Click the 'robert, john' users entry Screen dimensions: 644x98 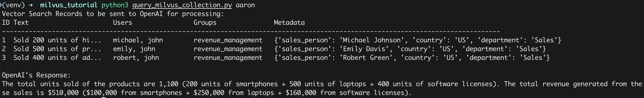coord(136,57)
